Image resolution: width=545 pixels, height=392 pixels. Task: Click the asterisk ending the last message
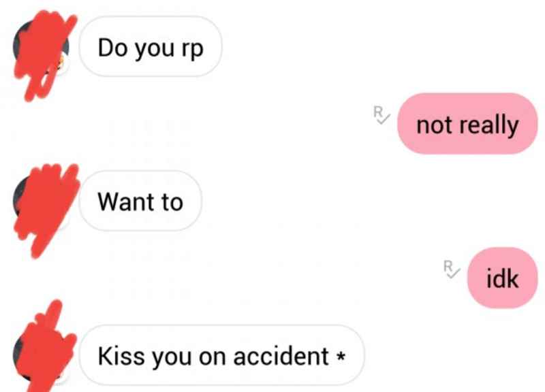click(x=341, y=355)
